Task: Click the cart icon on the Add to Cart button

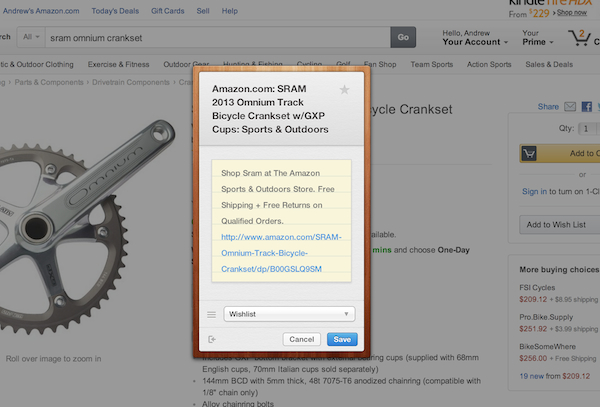Action: (529, 153)
